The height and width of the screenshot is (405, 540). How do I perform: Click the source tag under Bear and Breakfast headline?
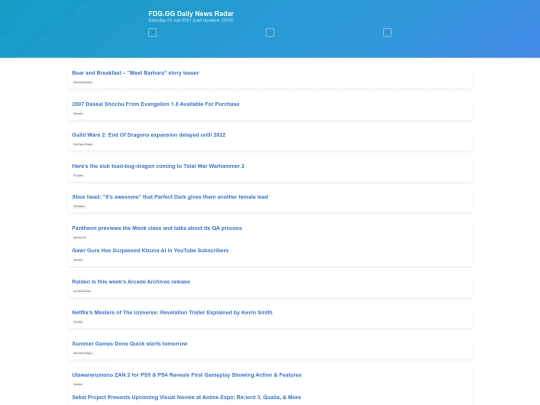click(83, 82)
